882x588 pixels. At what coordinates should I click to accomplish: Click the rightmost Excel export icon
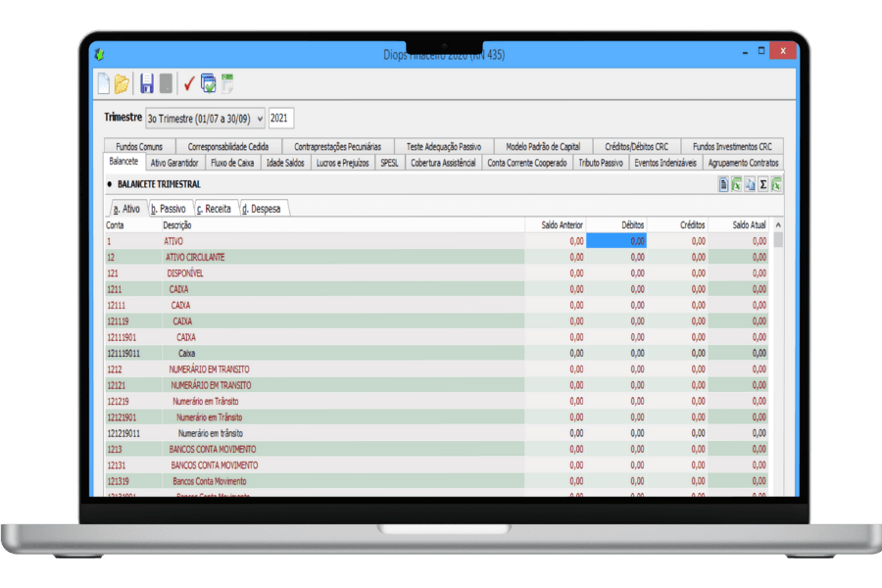[x=776, y=184]
